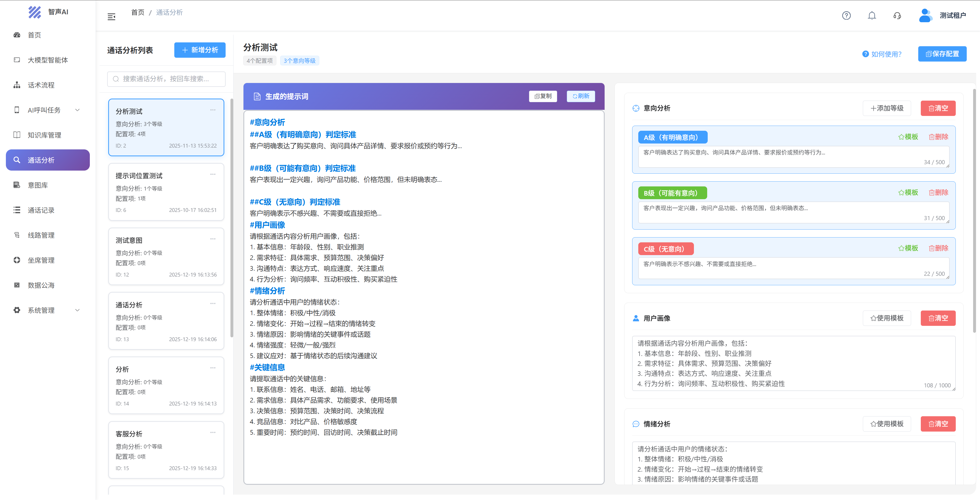Open the more options icon on 分析测试 card

click(213, 110)
